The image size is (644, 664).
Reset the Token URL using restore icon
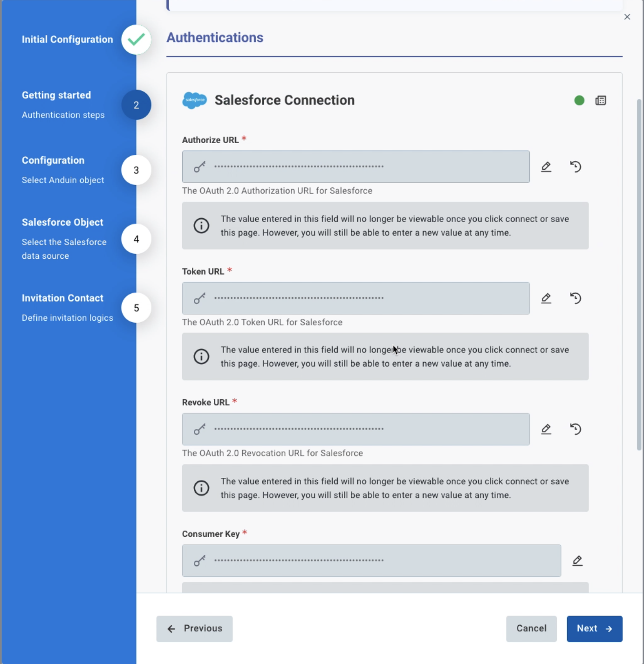(x=575, y=298)
